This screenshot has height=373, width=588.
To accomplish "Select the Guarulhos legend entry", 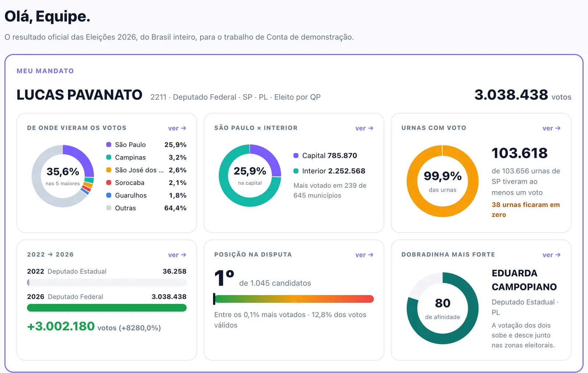I will point(146,196).
